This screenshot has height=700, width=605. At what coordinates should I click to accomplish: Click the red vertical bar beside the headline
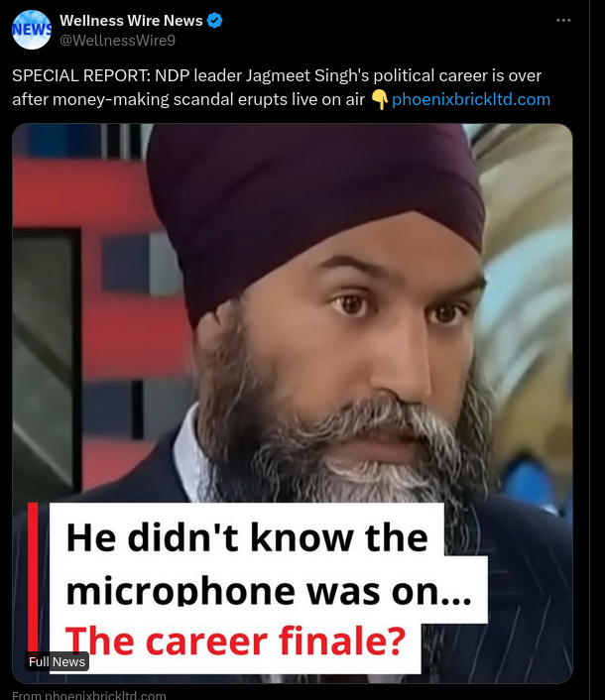[33, 577]
